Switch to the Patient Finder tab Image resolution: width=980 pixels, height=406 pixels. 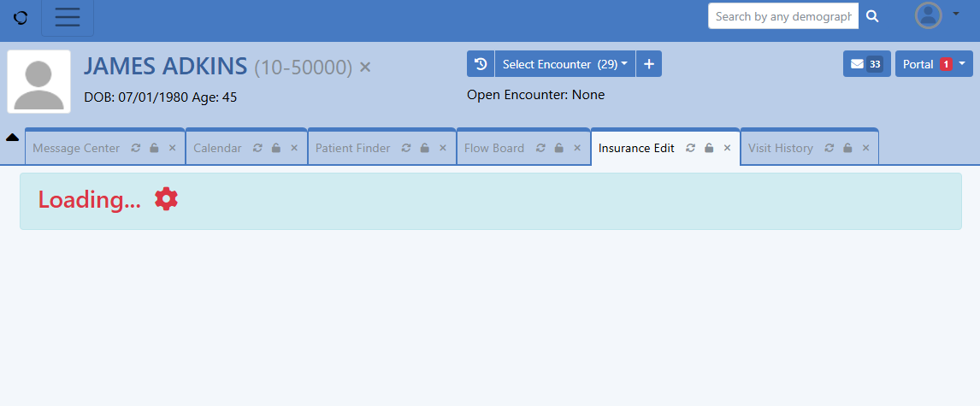pyautogui.click(x=352, y=148)
